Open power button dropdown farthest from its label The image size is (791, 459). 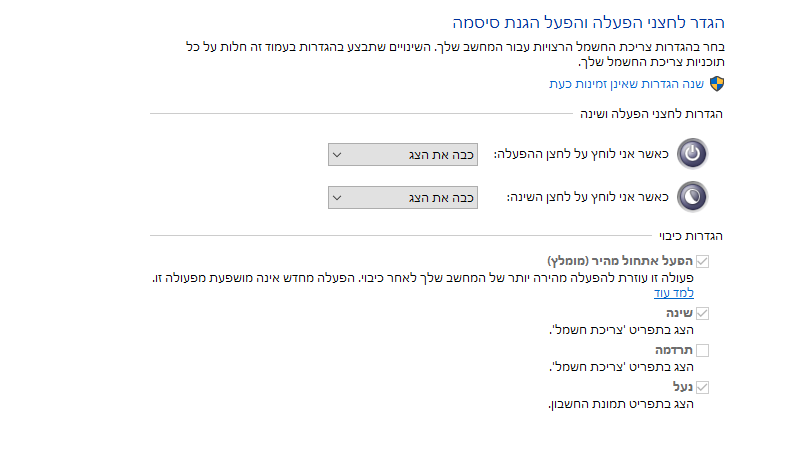click(x=338, y=154)
